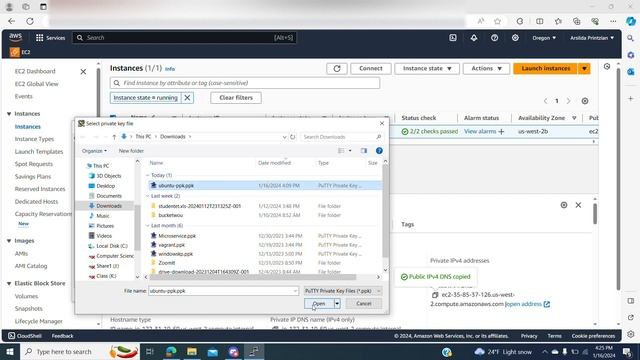Open Edge from the taskbar
The width and height of the screenshot is (640, 360).
171,351
